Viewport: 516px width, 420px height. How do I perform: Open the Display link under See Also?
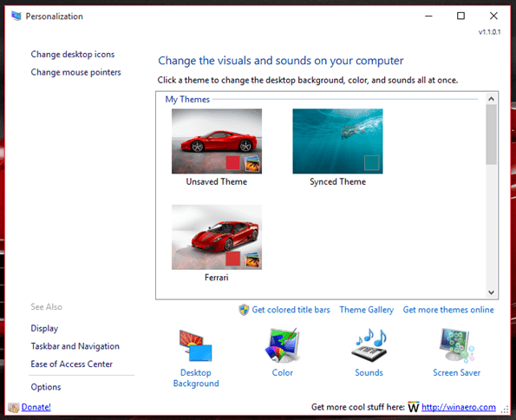point(44,328)
